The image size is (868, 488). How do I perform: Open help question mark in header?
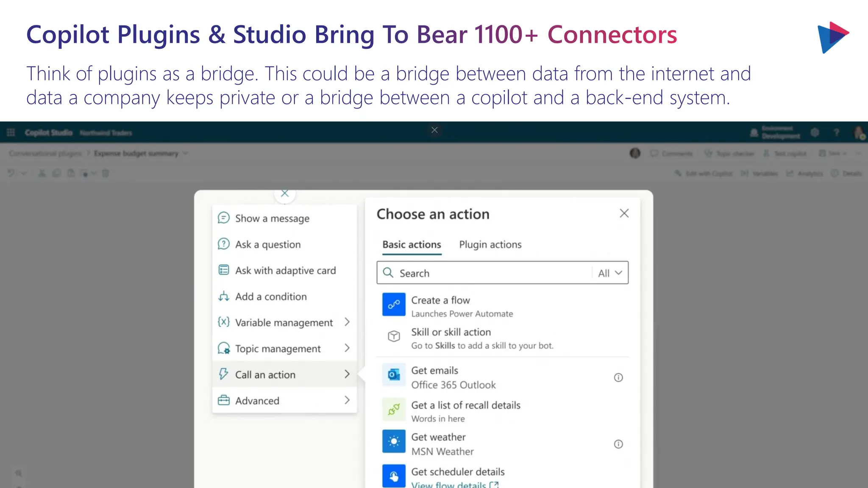click(837, 133)
